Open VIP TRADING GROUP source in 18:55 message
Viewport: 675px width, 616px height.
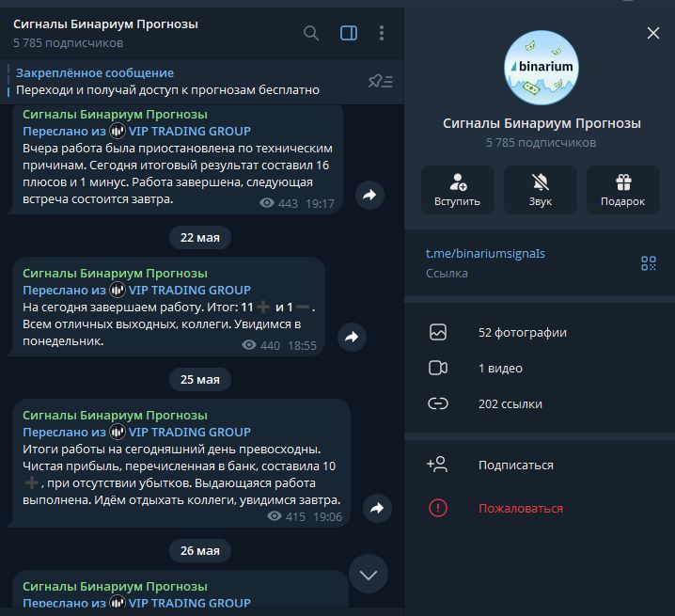(x=189, y=291)
